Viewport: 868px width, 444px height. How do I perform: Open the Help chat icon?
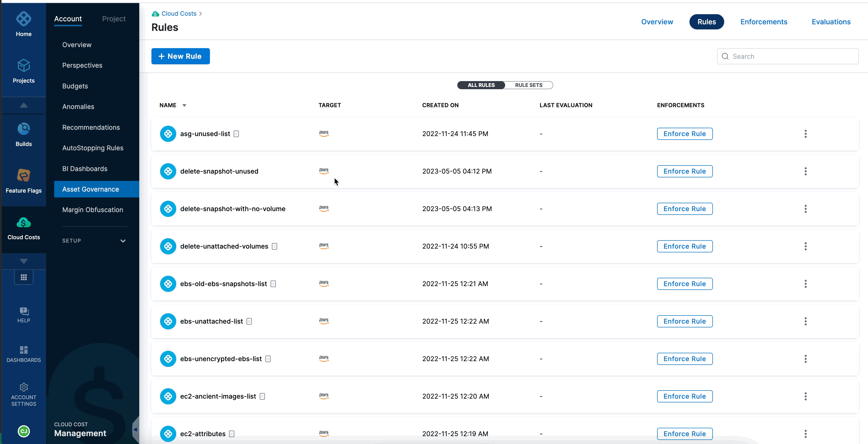click(24, 311)
